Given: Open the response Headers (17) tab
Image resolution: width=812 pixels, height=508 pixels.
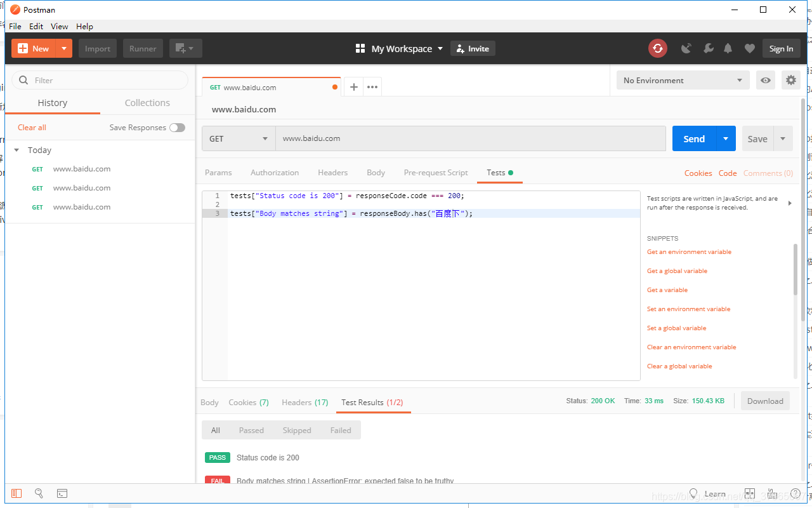Looking at the screenshot, I should click(x=305, y=403).
